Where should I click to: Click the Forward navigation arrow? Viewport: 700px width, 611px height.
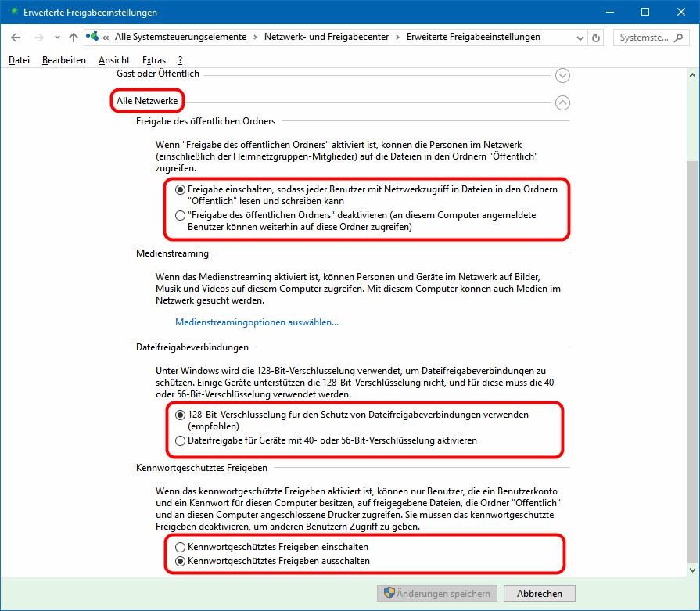click(x=38, y=38)
